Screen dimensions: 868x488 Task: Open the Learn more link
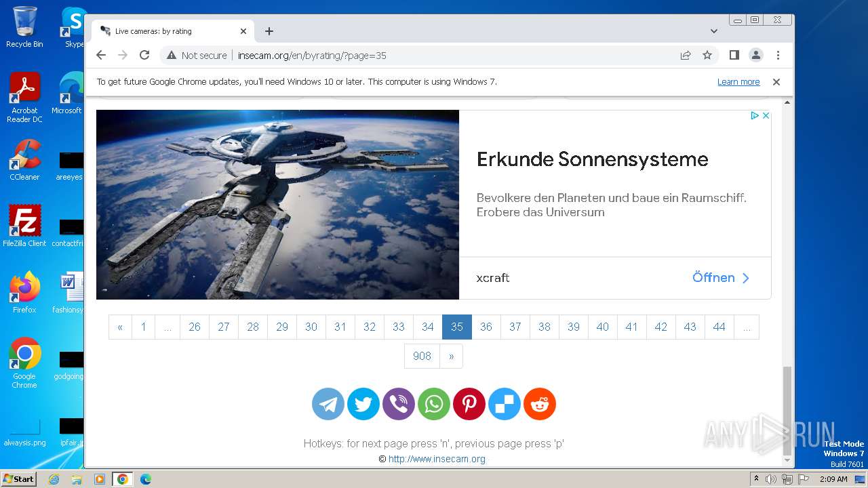click(x=738, y=82)
